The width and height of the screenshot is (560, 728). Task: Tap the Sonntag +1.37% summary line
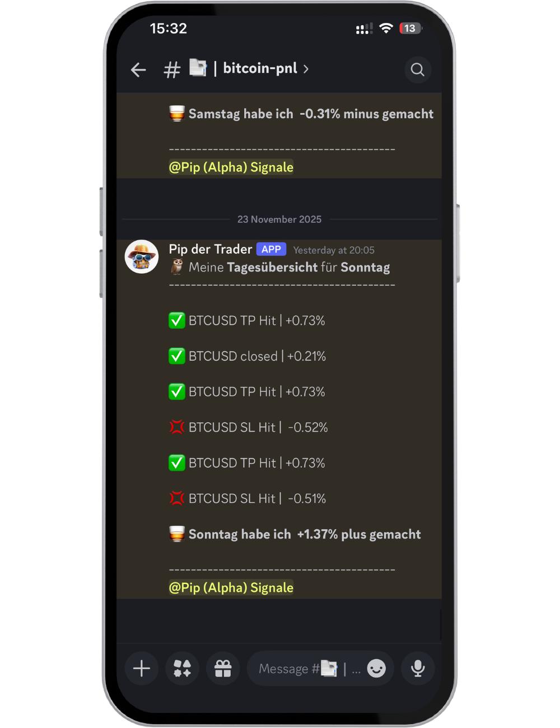click(x=295, y=534)
